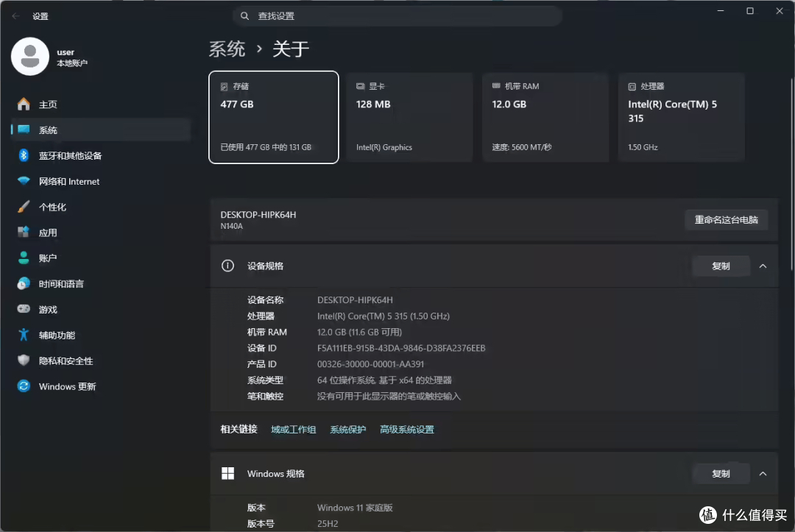Open the 高级系统设置 link
The width and height of the screenshot is (795, 532).
point(406,430)
